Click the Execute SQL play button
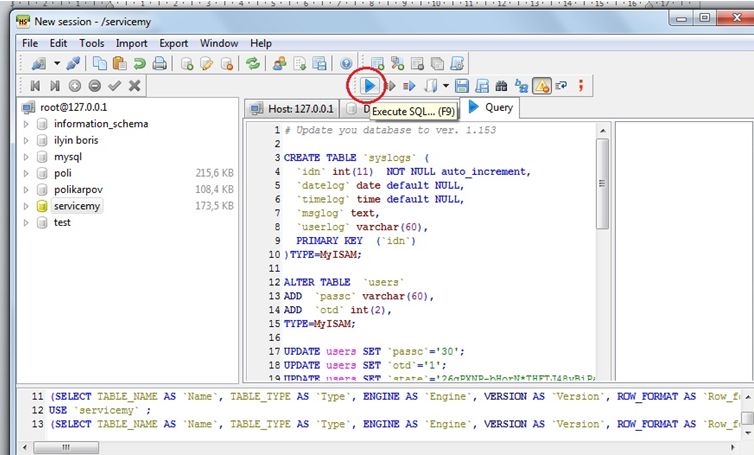The image size is (754, 455). point(367,86)
